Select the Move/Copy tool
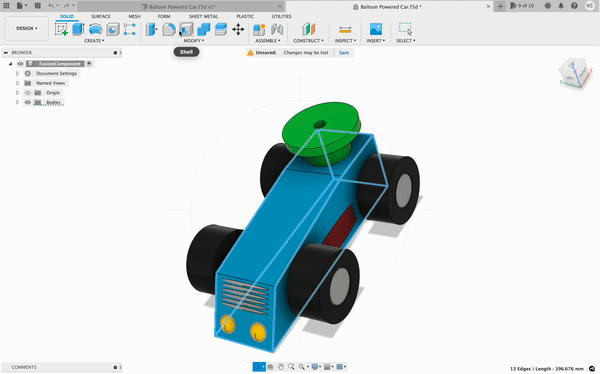The height and width of the screenshot is (374, 600). pyautogui.click(x=238, y=29)
